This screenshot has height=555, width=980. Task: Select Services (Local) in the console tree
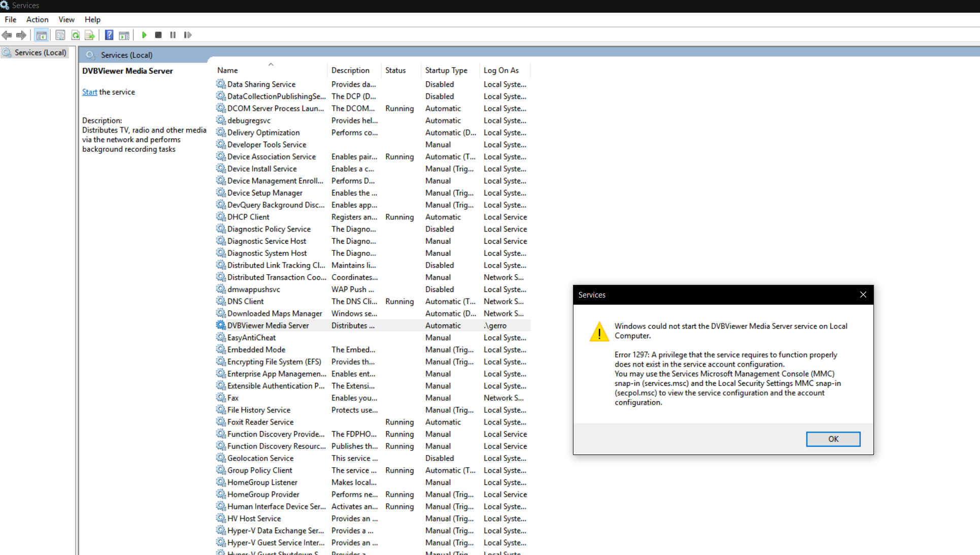point(40,52)
